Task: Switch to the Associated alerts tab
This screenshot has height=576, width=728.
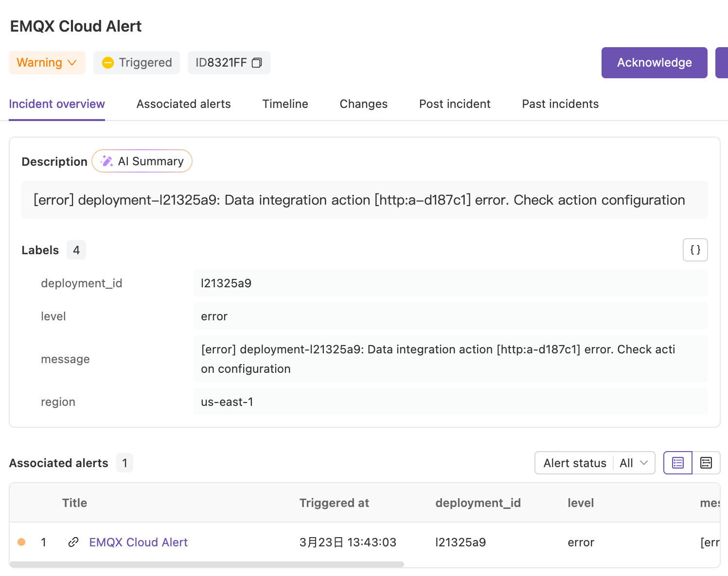Action: click(x=183, y=104)
